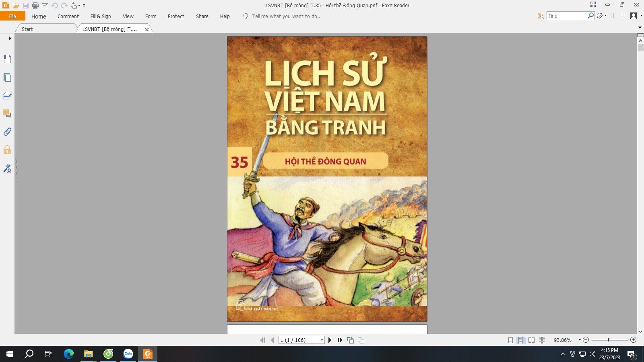Click the Find search box
The width and height of the screenshot is (644, 362).
coord(567,16)
